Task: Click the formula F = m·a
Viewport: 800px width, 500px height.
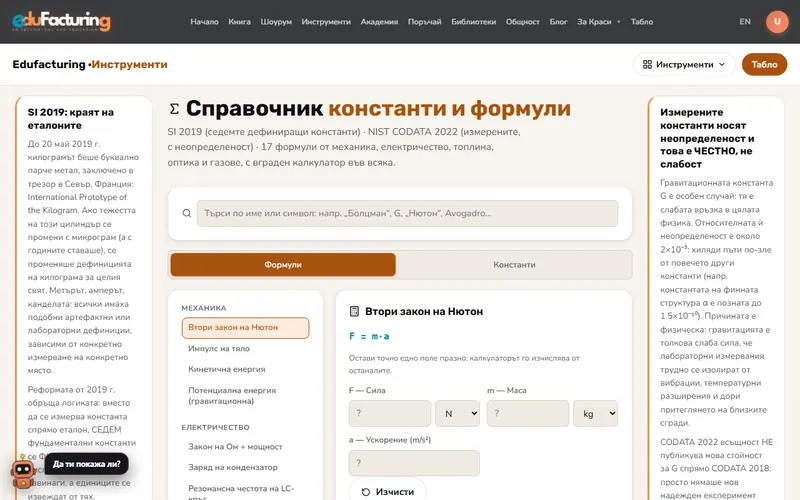Action: (369, 336)
